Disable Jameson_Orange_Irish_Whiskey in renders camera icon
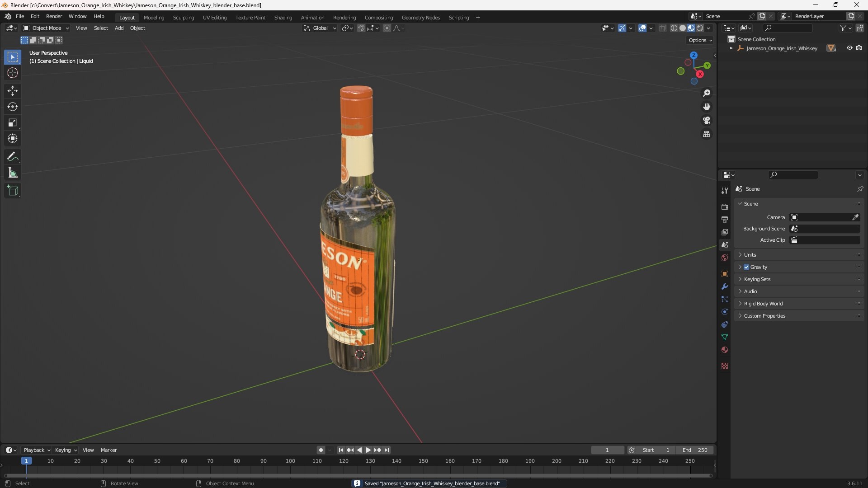Image resolution: width=868 pixels, height=488 pixels. click(x=859, y=48)
